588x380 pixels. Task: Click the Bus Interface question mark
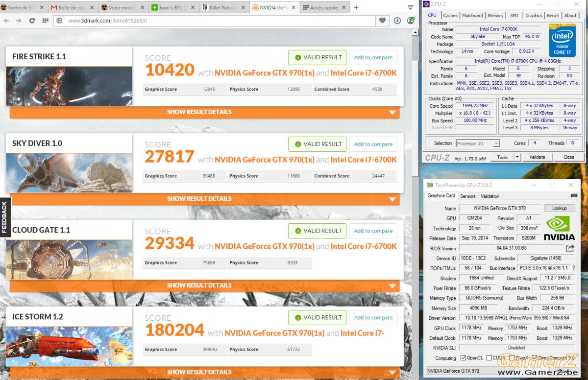(x=574, y=268)
